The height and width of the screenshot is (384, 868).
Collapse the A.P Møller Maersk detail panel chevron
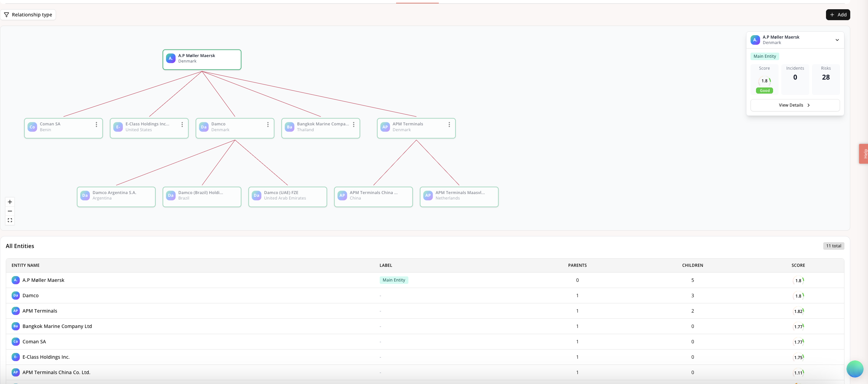point(837,40)
